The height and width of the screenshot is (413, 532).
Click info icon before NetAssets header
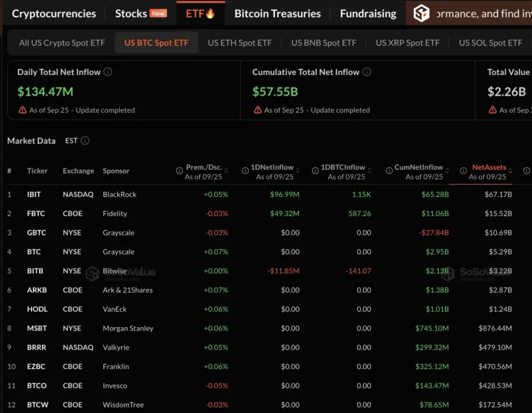pyautogui.click(x=463, y=171)
